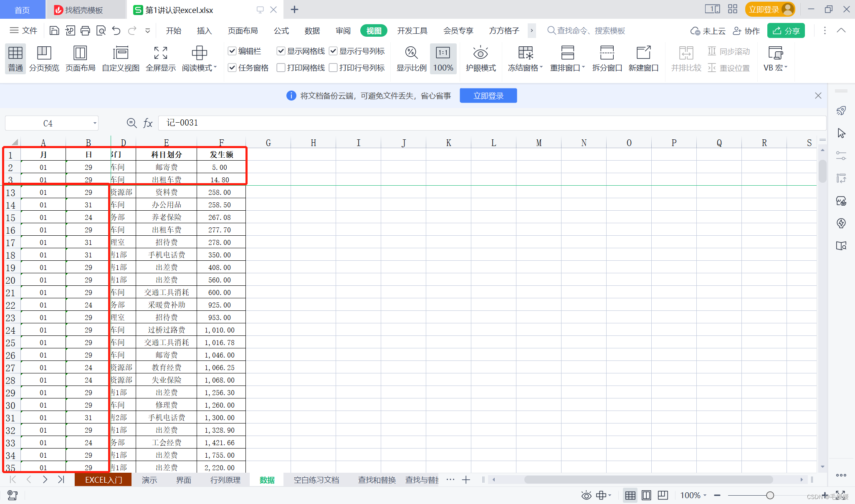Expand the quick access toolbar customize arrow
Image resolution: width=855 pixels, height=504 pixels.
tap(147, 30)
